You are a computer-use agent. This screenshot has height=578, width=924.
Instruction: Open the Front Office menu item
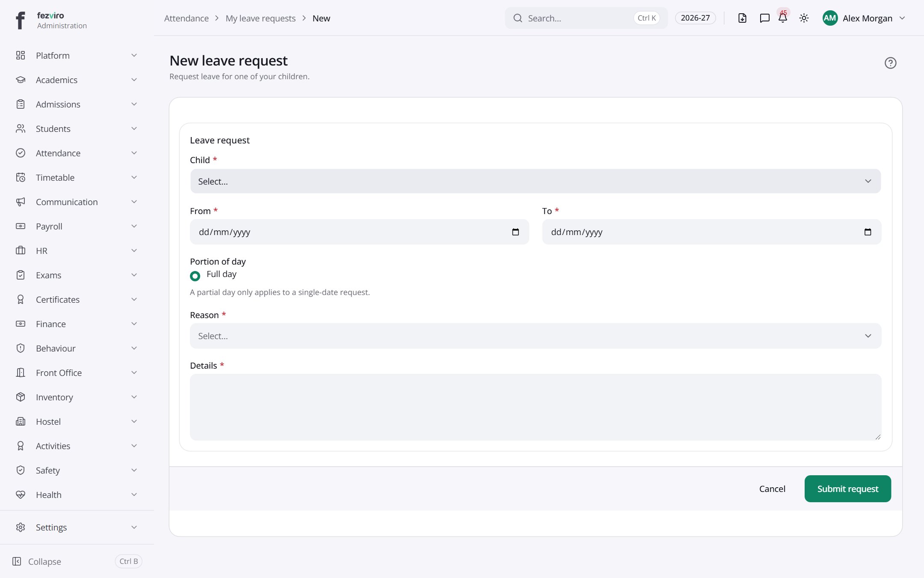[x=77, y=372]
